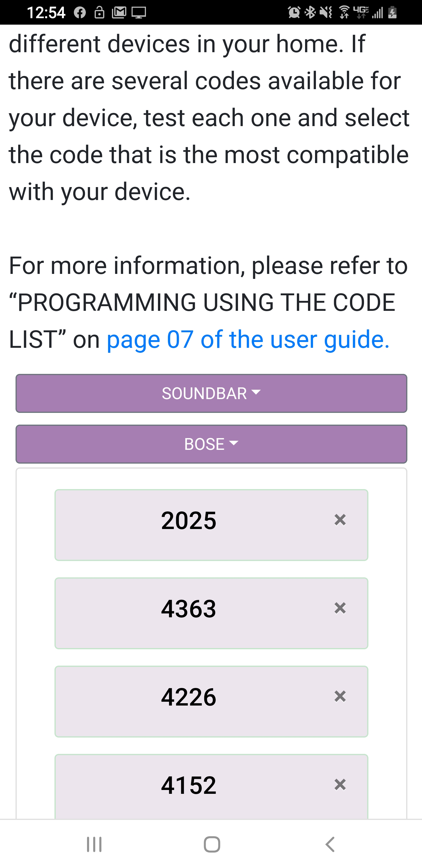
Task: Select the 2025 code box
Action: (x=189, y=524)
